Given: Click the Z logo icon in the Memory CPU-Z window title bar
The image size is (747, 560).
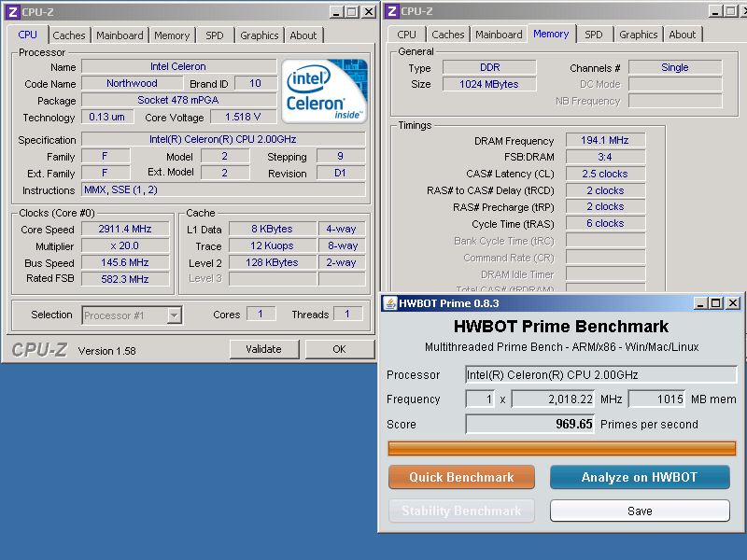Looking at the screenshot, I should coord(392,11).
